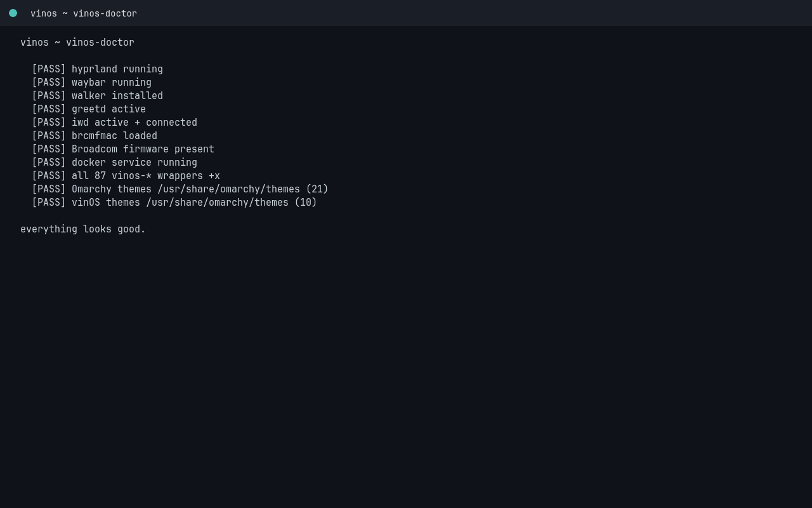Click the vinos-doctor command prompt line
The height and width of the screenshot is (508, 812).
77,43
